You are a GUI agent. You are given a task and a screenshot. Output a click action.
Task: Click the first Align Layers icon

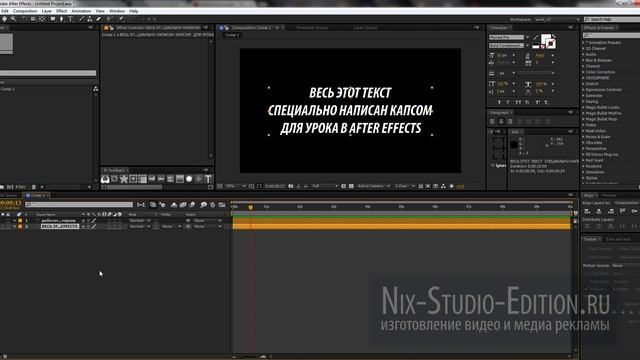click(587, 211)
